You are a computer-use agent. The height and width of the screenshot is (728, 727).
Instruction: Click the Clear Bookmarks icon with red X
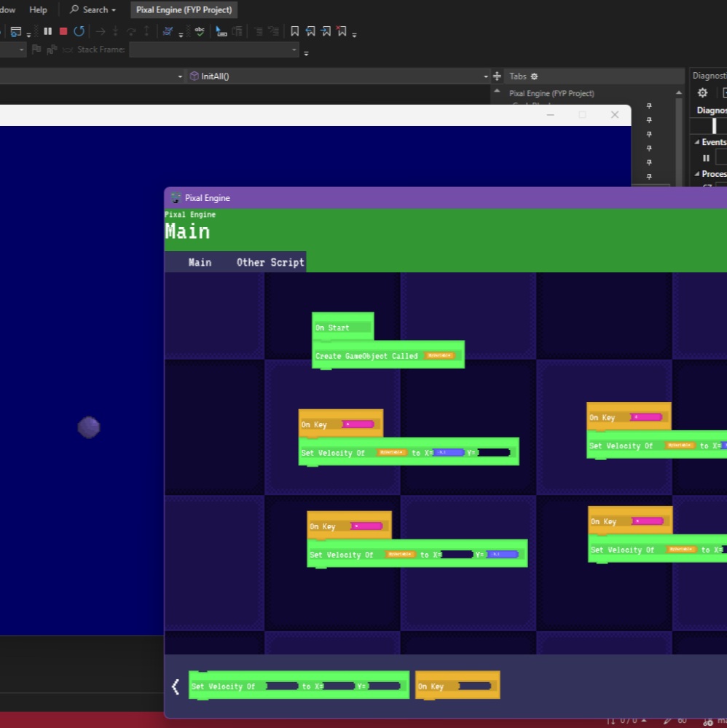pyautogui.click(x=342, y=31)
